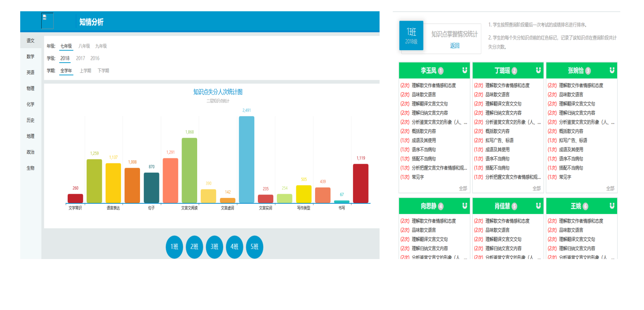Select 下学期 term filter
644x310 pixels.
[x=103, y=71]
